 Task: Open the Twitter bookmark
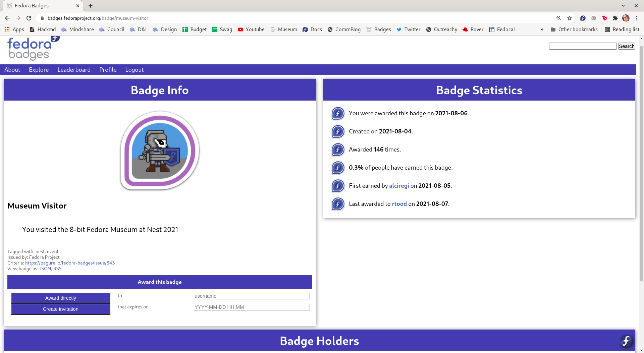409,30
